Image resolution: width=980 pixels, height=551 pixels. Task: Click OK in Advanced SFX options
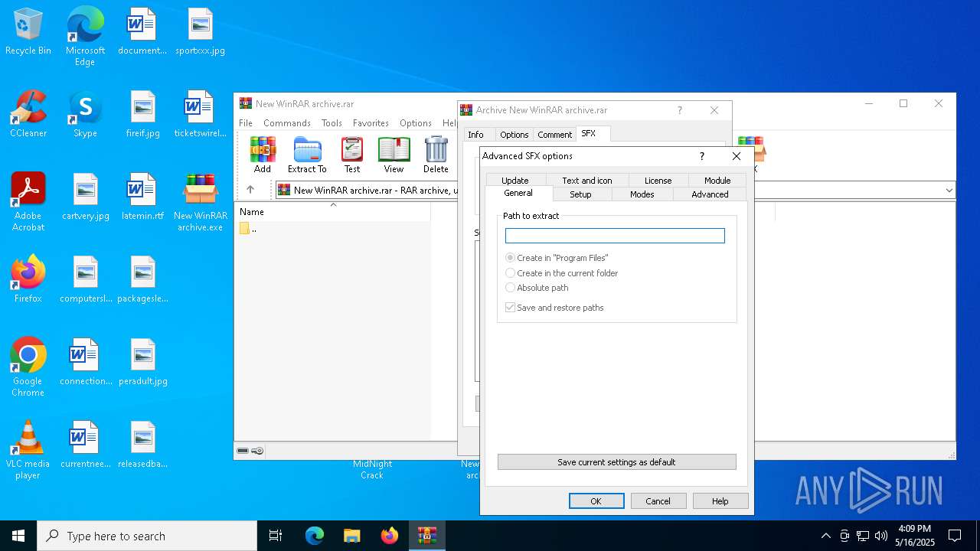pyautogui.click(x=596, y=501)
